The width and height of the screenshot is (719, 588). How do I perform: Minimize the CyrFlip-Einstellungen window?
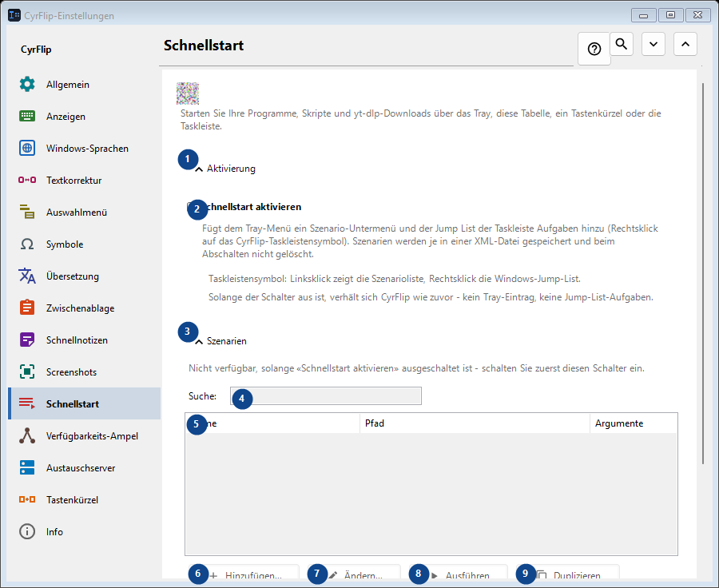[x=643, y=15]
